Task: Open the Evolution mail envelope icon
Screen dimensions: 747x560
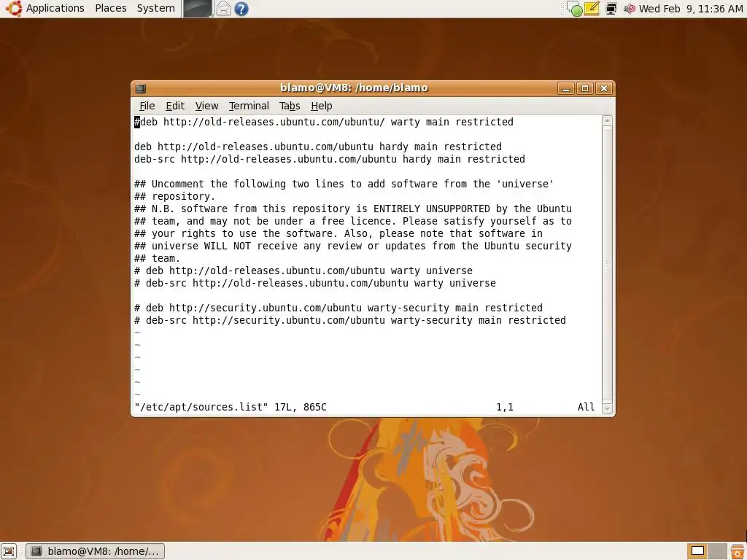Action: 223,9
